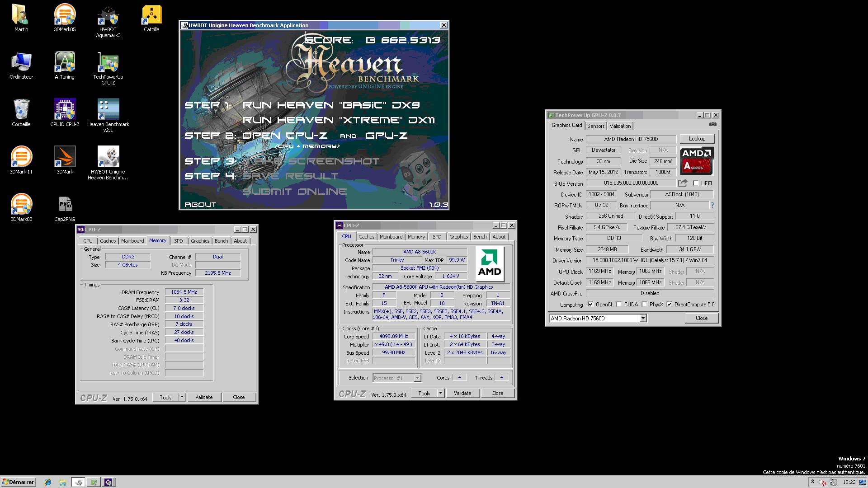868x488 pixels.
Task: Click GPU-Z link in HWBOT Step 2
Action: (386, 136)
